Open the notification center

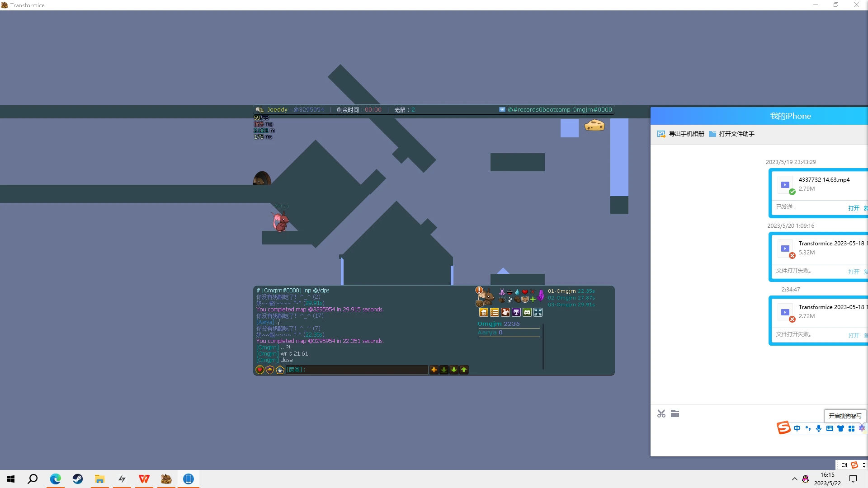point(853,479)
